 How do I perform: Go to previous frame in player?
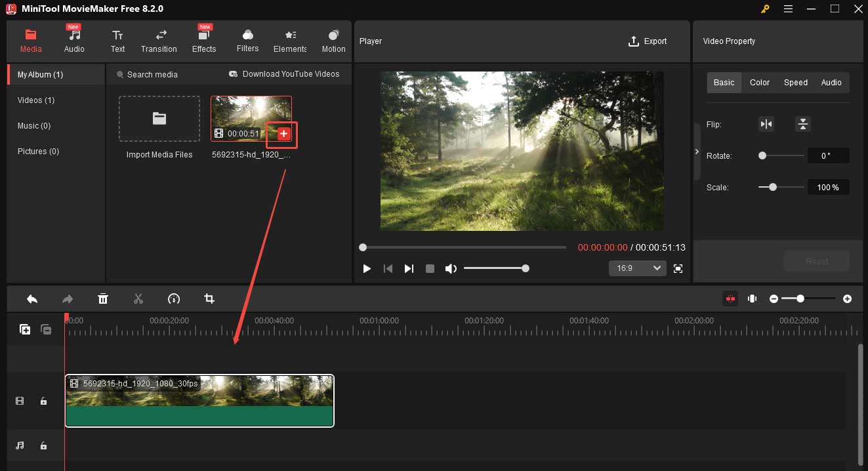[388, 268]
